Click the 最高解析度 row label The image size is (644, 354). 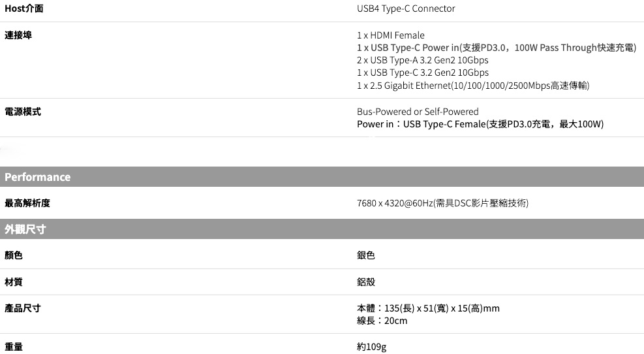point(27,203)
